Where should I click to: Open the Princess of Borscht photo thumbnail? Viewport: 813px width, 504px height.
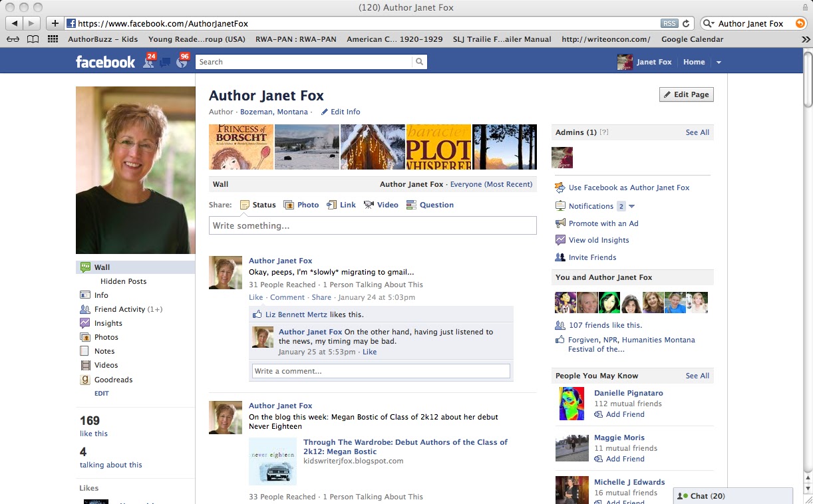click(x=241, y=147)
